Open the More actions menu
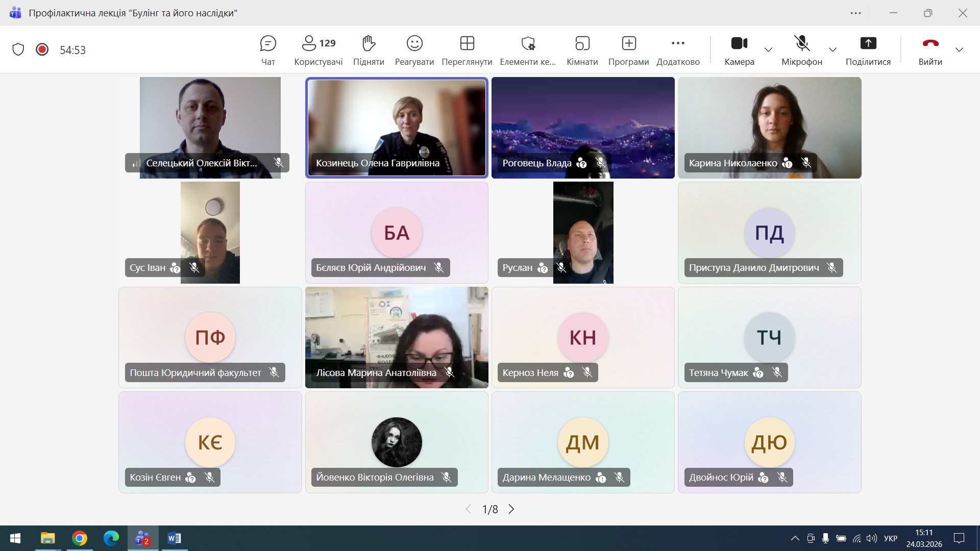Viewport: 980px width, 551px height. click(x=678, y=50)
